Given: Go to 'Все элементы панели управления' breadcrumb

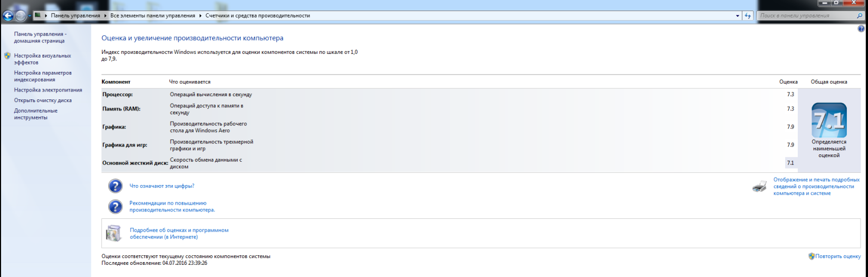Looking at the screenshot, I should point(153,16).
